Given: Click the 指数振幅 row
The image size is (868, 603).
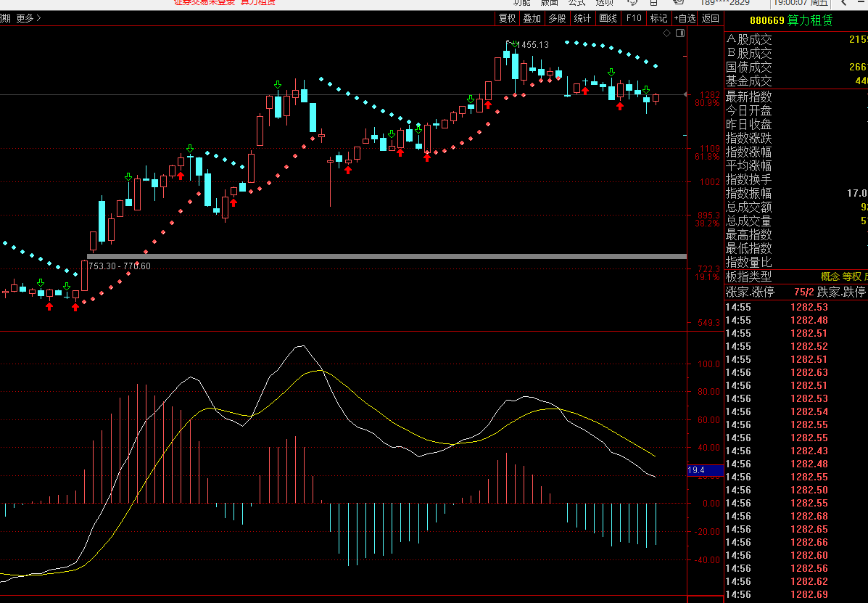Looking at the screenshot, I should (x=796, y=194).
